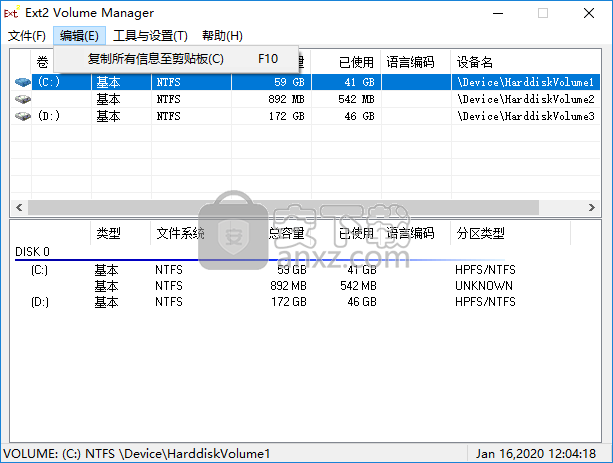This screenshot has width=613, height=463.
Task: Click the DISK 0 label
Action: click(x=32, y=252)
